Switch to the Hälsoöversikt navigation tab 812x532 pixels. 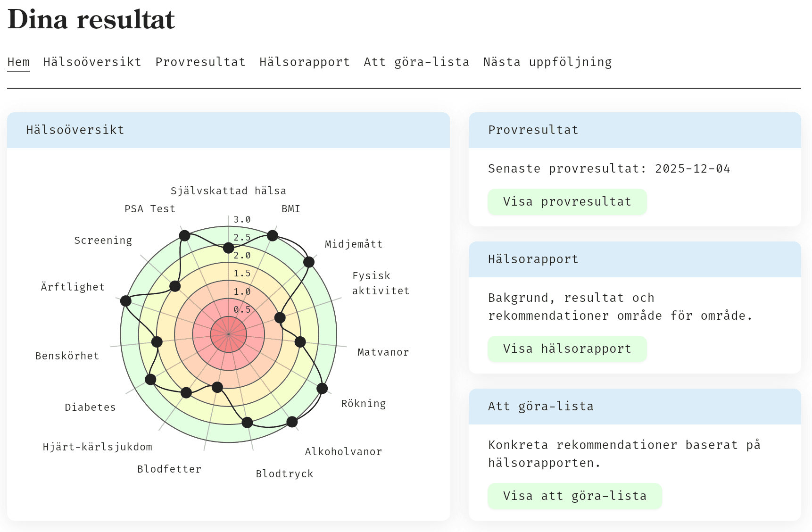coord(92,62)
